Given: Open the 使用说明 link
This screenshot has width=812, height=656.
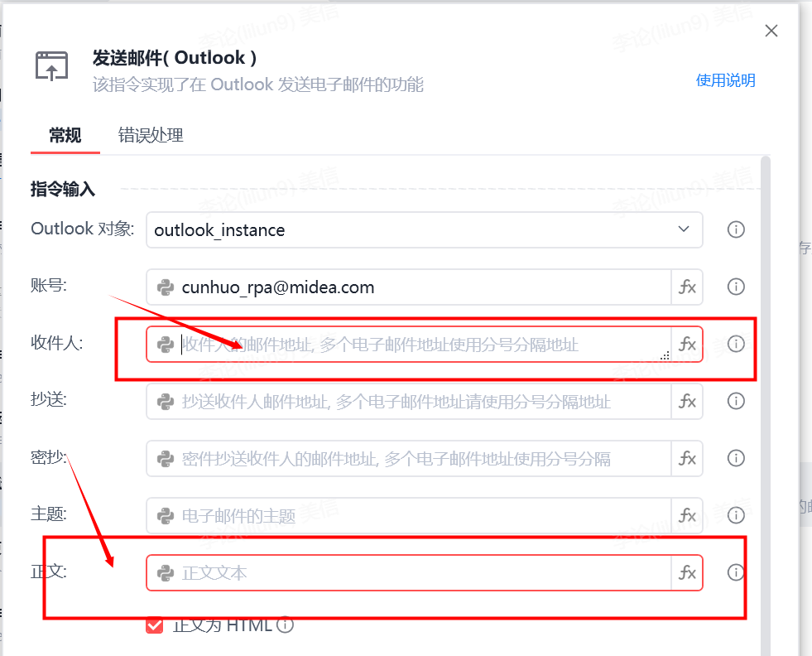Looking at the screenshot, I should click(726, 80).
